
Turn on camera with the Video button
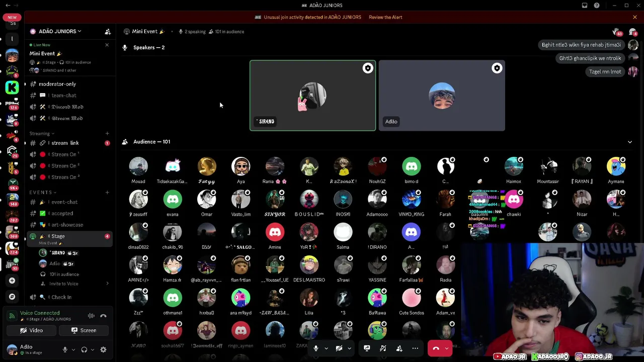click(x=31, y=330)
